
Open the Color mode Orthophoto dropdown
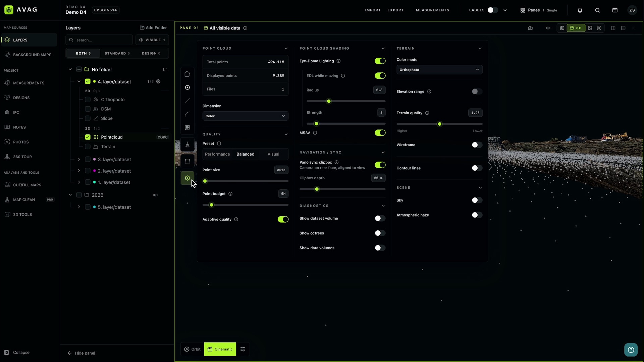[x=439, y=70]
